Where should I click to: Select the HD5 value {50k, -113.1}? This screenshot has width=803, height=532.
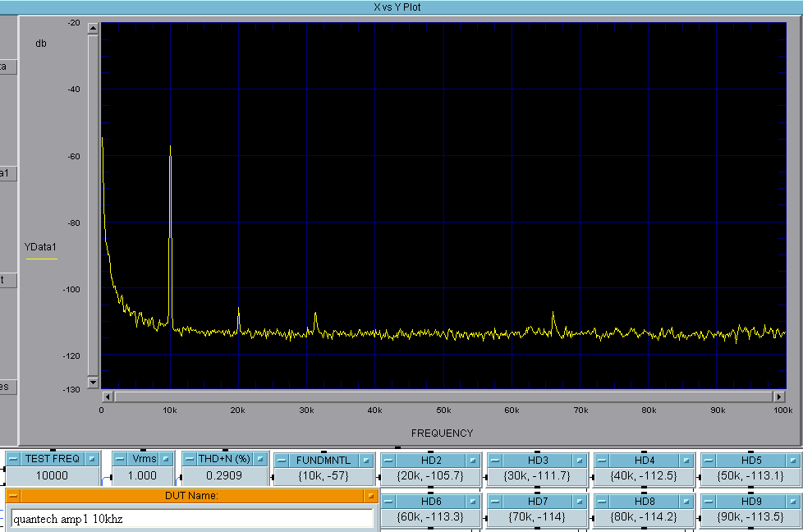click(x=750, y=476)
